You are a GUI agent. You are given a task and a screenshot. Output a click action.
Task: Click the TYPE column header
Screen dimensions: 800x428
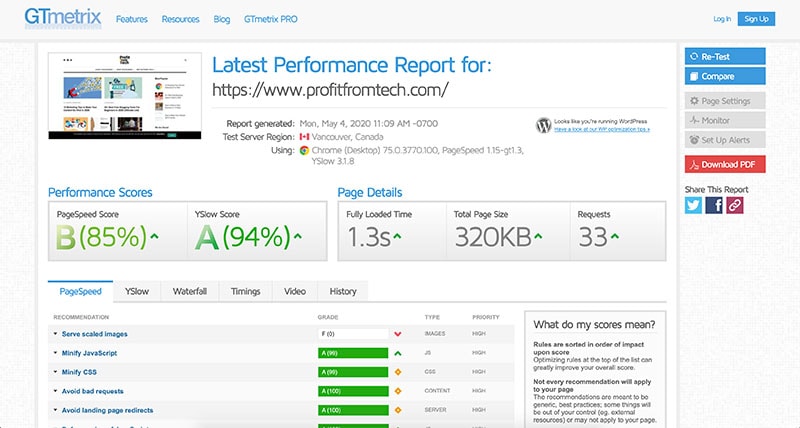point(432,317)
